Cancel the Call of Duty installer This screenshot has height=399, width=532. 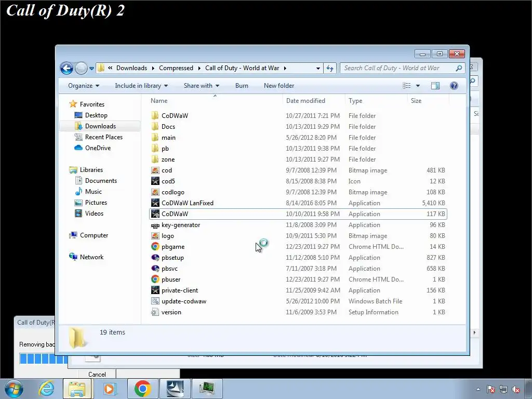(x=97, y=374)
